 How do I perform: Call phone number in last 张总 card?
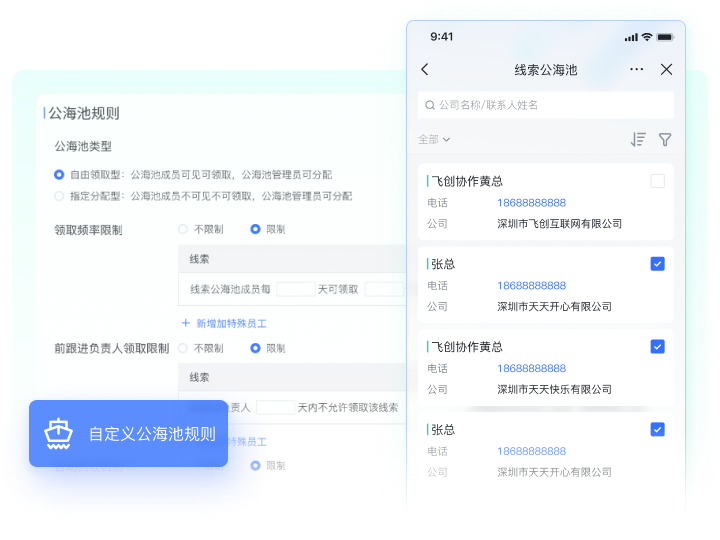coord(531,451)
